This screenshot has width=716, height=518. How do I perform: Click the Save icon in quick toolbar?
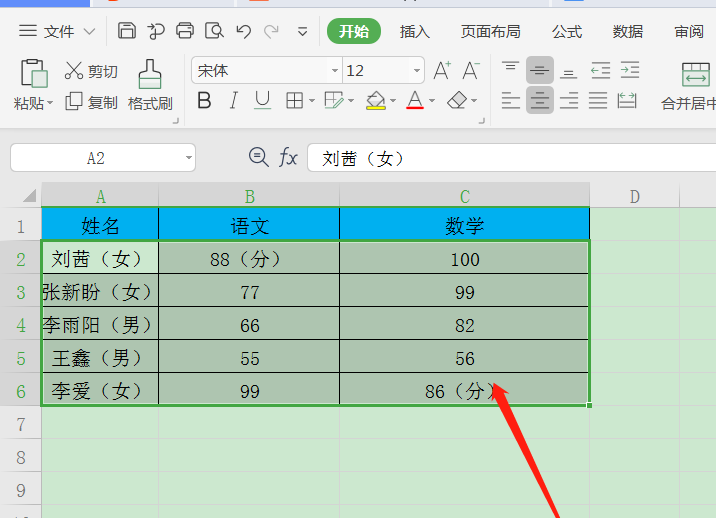126,31
